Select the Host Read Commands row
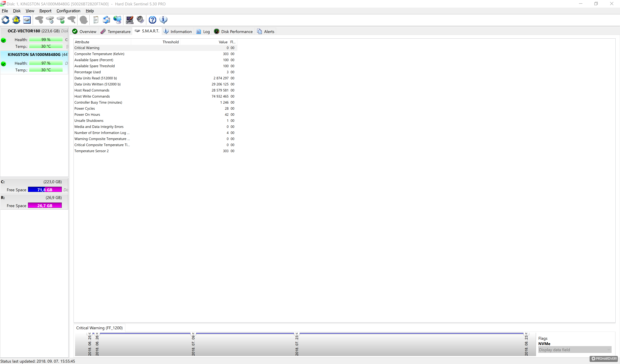The image size is (620, 364). point(156,90)
